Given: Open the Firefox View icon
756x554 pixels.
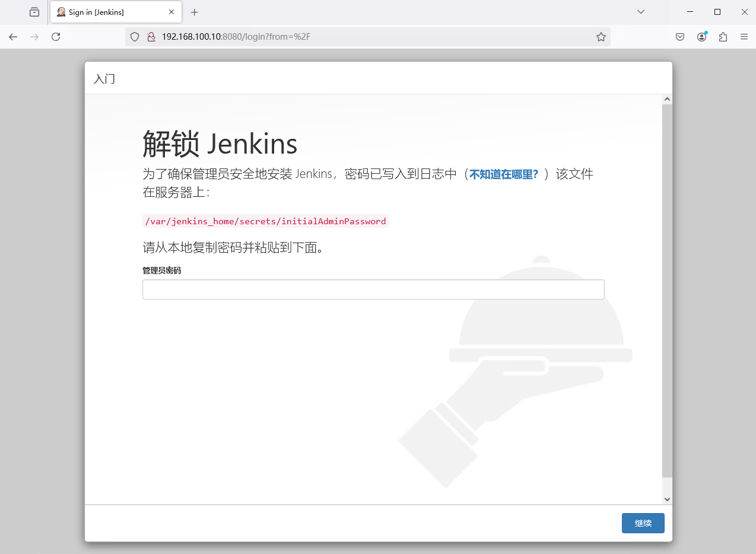Looking at the screenshot, I should [x=34, y=12].
